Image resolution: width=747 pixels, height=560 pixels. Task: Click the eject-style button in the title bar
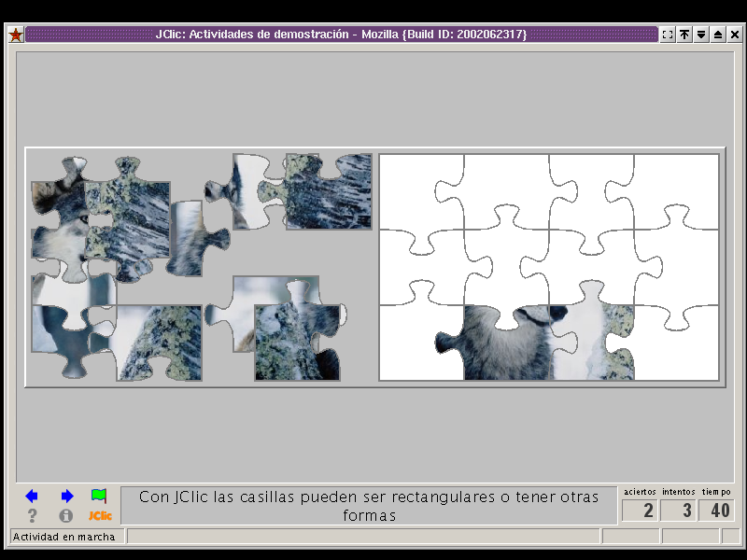tap(718, 35)
